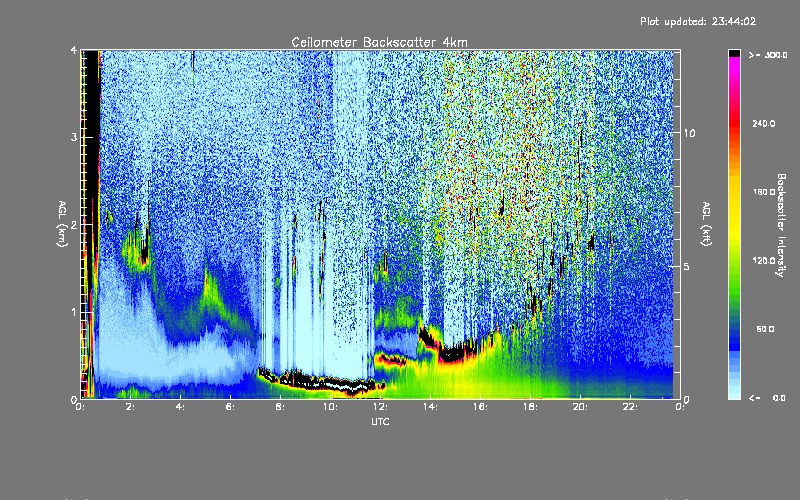Click the "120.0" colorbar value label
This screenshot has height=500, width=800.
click(x=764, y=260)
